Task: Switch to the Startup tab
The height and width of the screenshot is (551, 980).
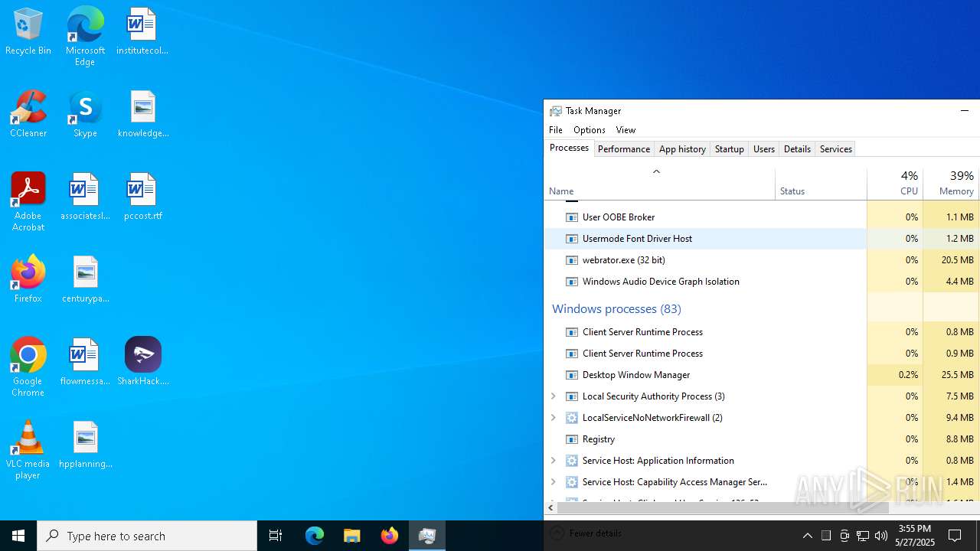Action: (x=729, y=149)
